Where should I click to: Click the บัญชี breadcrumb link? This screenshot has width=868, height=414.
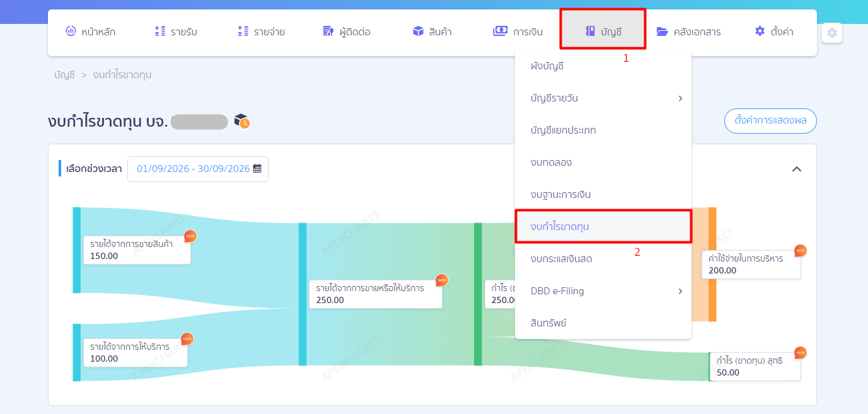64,75
